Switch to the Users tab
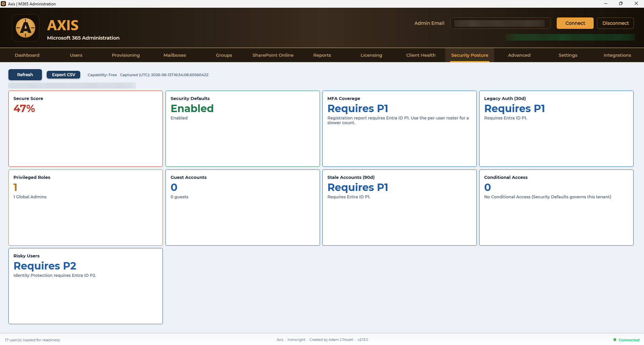Screen dimensions: 644x345 point(76,55)
